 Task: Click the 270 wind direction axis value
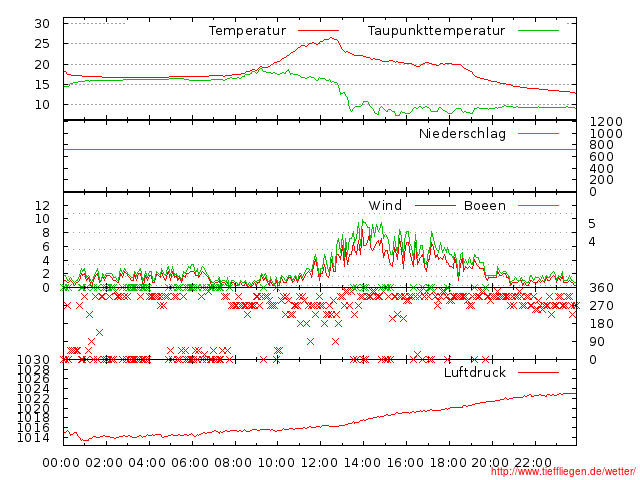(x=602, y=306)
